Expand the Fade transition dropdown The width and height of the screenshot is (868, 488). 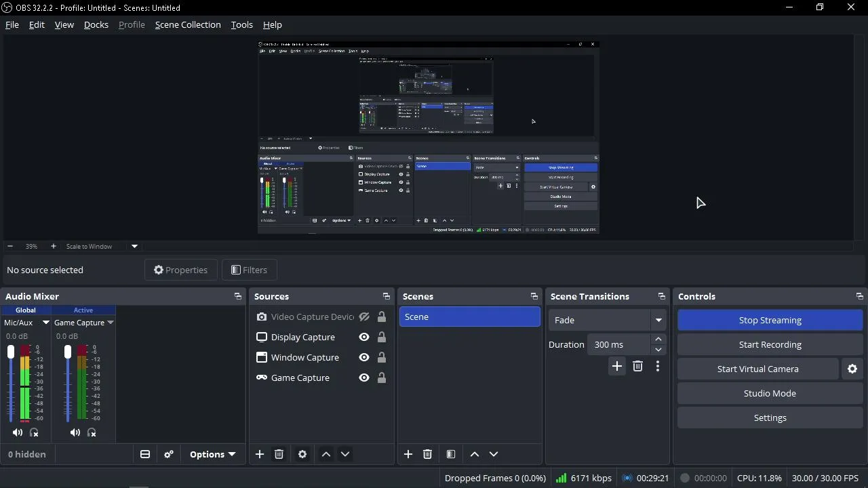coord(658,320)
